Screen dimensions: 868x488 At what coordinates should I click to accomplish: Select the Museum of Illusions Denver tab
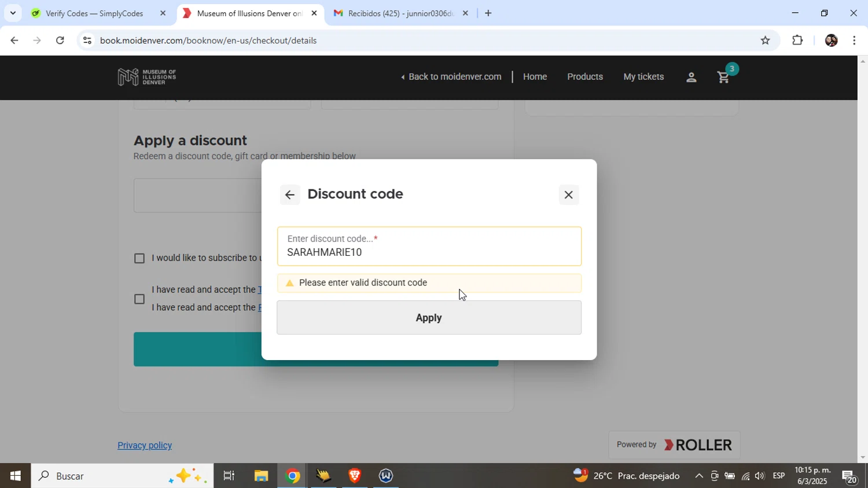click(x=249, y=13)
